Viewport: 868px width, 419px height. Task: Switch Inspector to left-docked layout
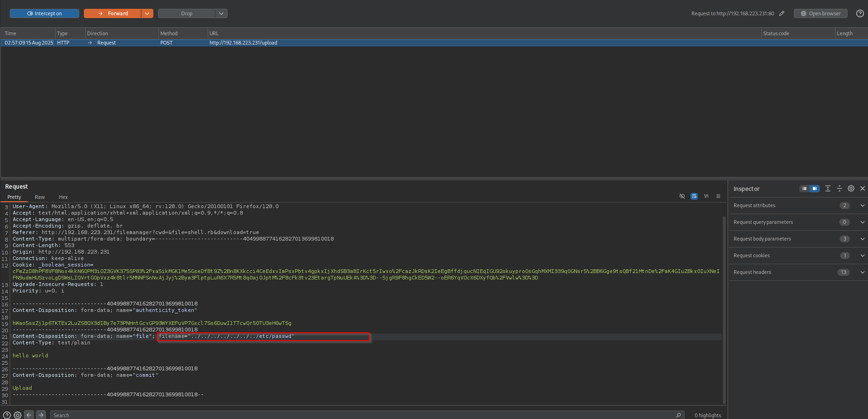tap(805, 189)
